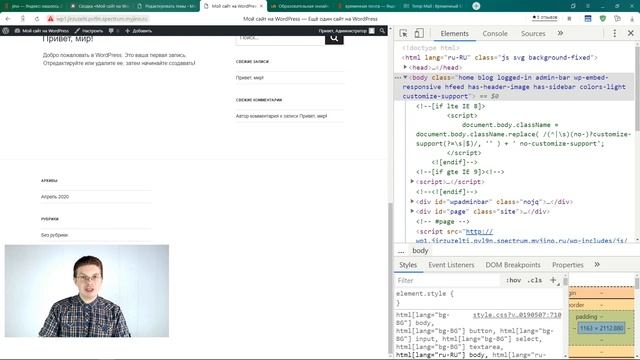Image resolution: width=640 pixels, height=360 pixels.
Task: Activate the DevTools inspect element picker icon
Action: point(403,33)
